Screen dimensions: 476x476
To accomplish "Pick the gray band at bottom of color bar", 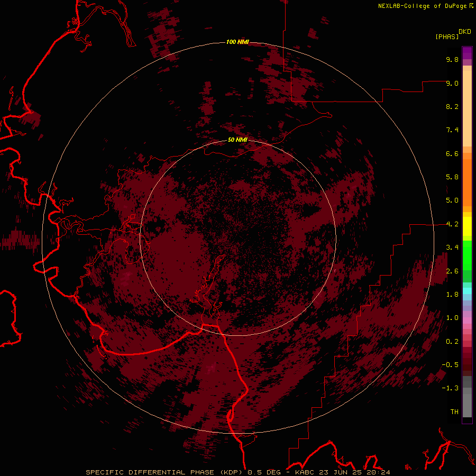I will 467,406.
